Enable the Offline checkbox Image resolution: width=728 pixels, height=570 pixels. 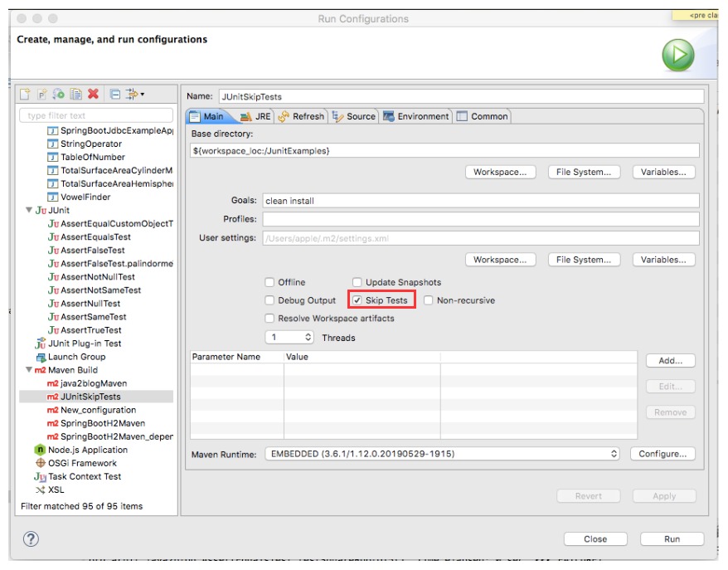click(269, 282)
